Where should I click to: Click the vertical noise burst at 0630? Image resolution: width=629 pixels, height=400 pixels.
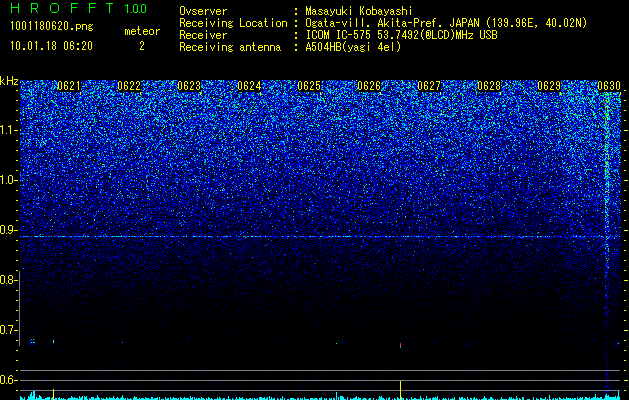(x=607, y=241)
